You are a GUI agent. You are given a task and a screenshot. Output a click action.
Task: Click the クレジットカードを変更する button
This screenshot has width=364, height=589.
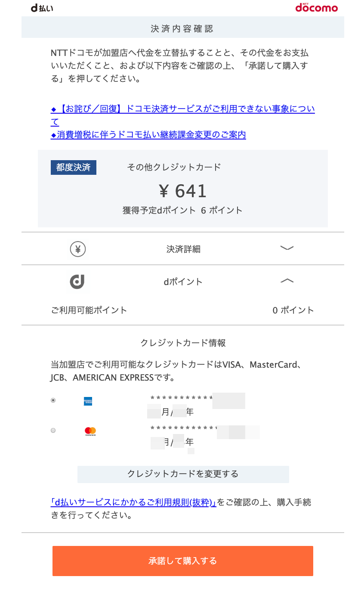point(183,474)
